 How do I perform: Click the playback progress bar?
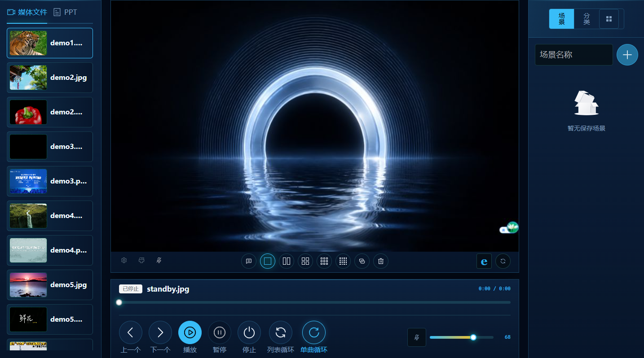click(x=315, y=302)
